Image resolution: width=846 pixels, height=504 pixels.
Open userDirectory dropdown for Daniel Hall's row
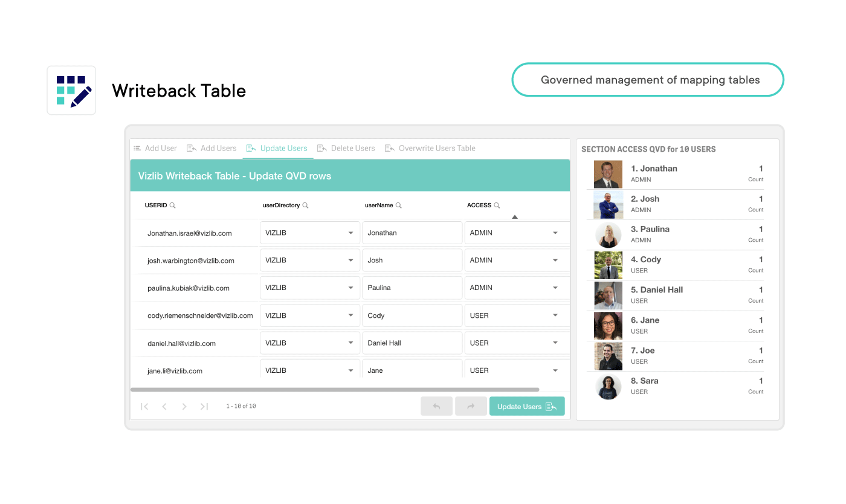tap(310, 343)
